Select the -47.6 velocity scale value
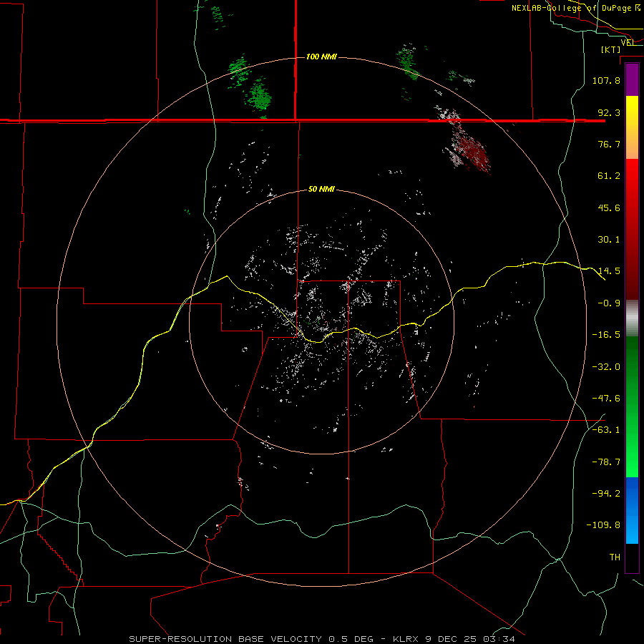 click(606, 399)
